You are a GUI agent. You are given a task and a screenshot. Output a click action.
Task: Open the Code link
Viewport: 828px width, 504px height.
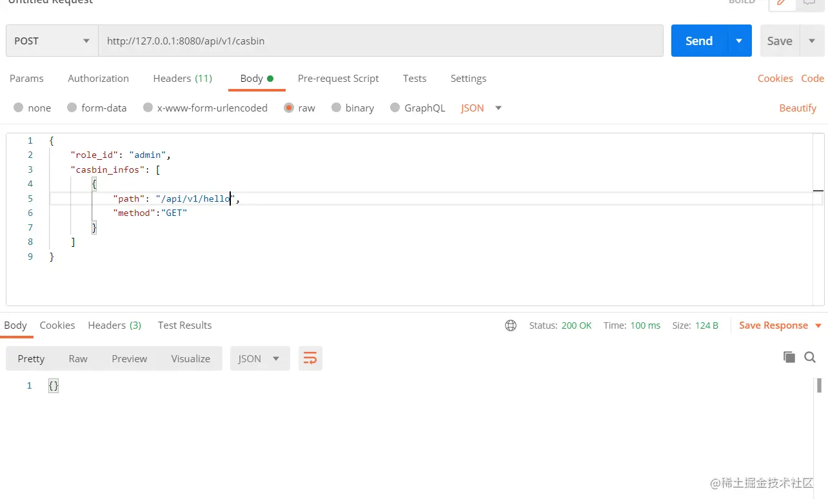[x=813, y=78]
